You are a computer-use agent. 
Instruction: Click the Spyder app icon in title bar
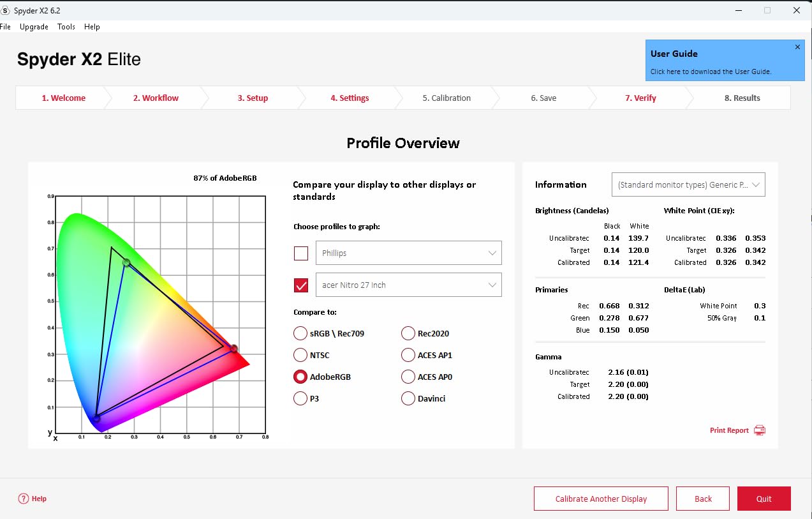coord(6,10)
